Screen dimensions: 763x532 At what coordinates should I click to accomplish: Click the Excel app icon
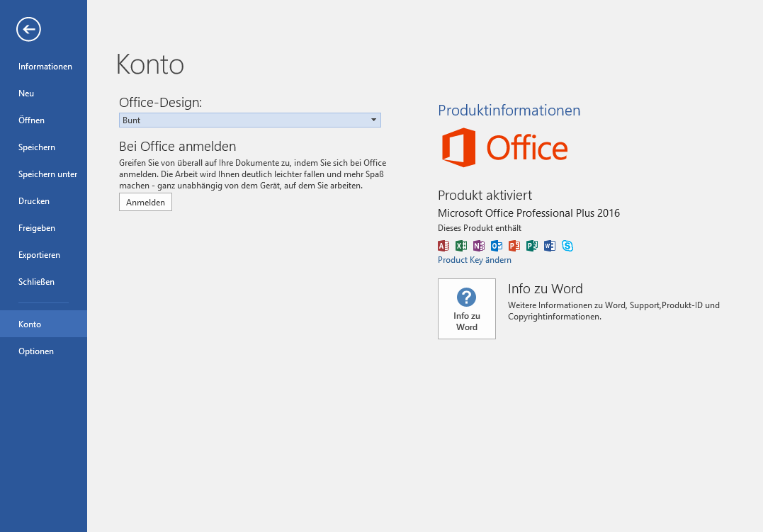point(460,246)
